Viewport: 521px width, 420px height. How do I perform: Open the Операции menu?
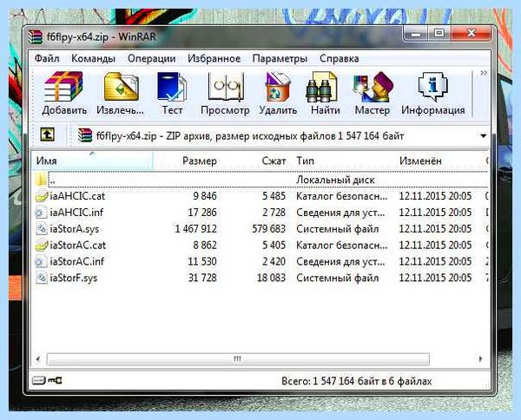point(151,58)
